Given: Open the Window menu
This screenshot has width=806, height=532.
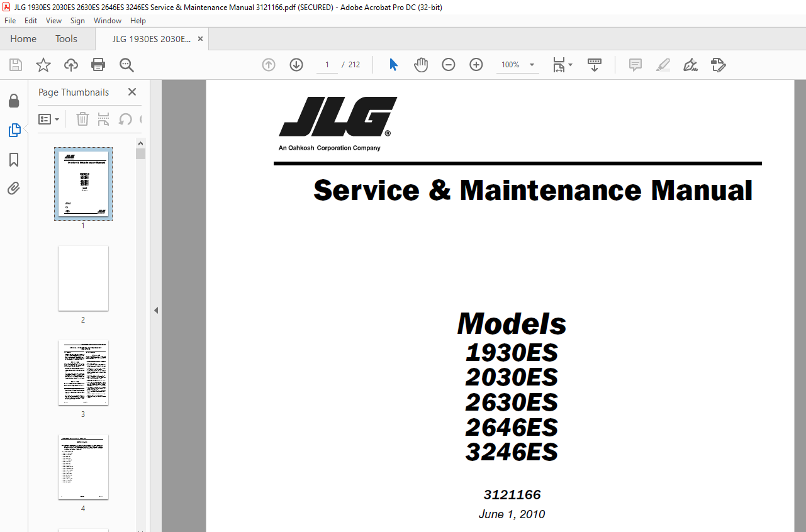Looking at the screenshot, I should [108, 21].
